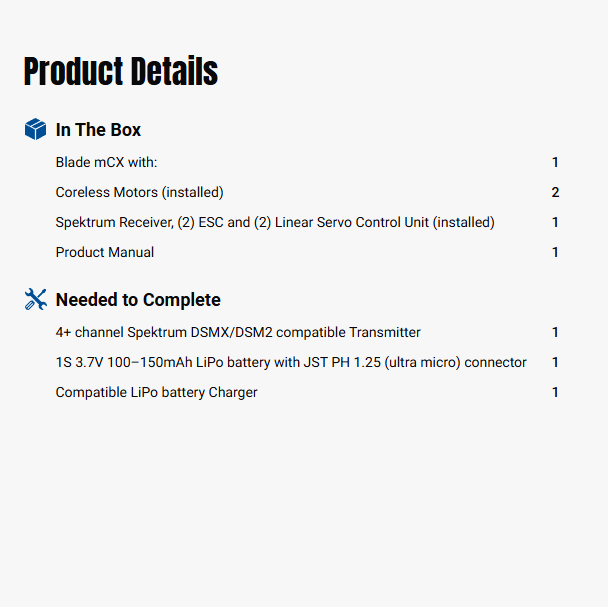Click the quantity for the Transmitter row
This screenshot has width=608, height=607.
[x=555, y=332]
